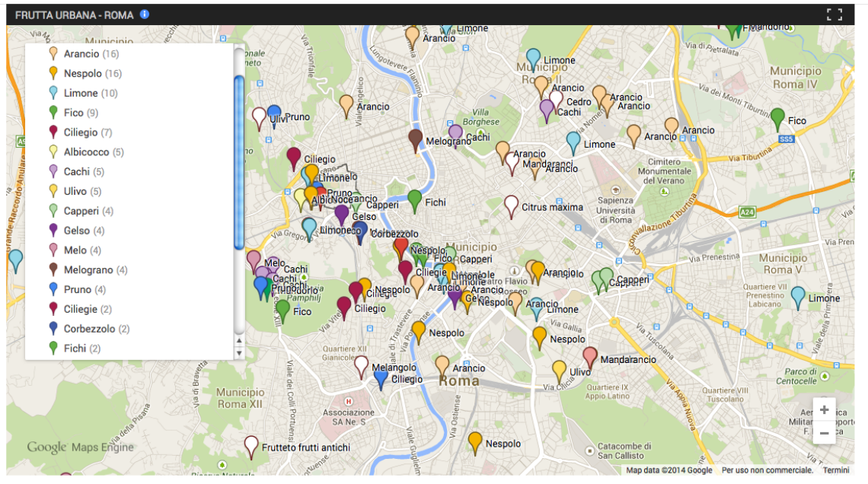Zoom in with the plus button
The height and width of the screenshot is (484, 868).
tap(824, 409)
